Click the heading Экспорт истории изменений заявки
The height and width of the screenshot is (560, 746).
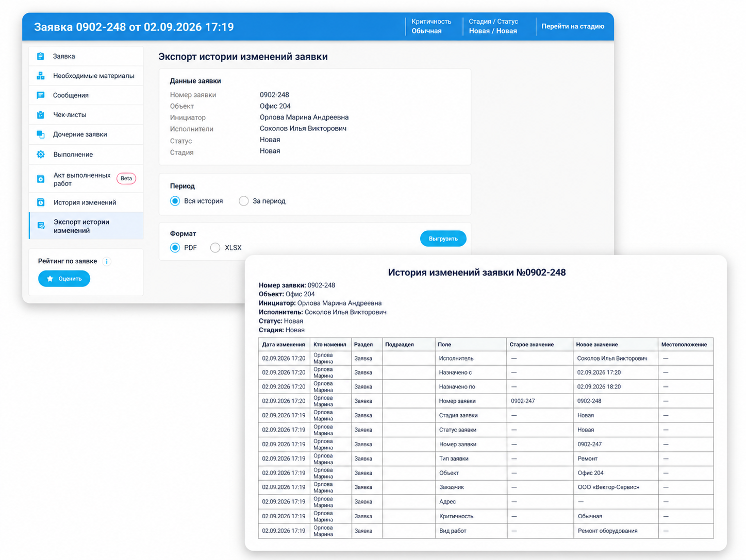coord(243,57)
